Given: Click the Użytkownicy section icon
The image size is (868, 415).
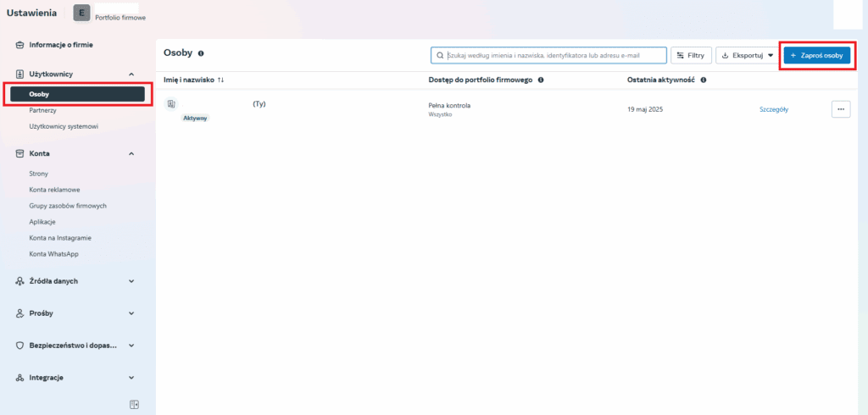Looking at the screenshot, I should 19,74.
